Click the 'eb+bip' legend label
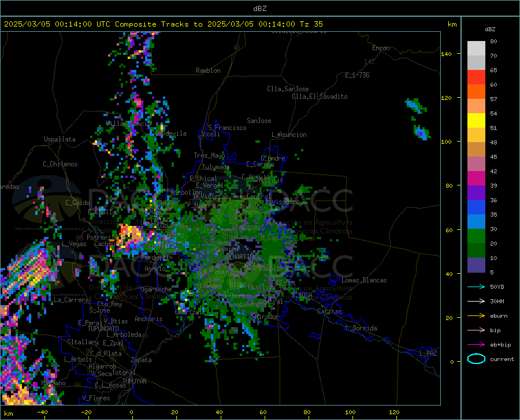520x420 pixels. pos(500,345)
